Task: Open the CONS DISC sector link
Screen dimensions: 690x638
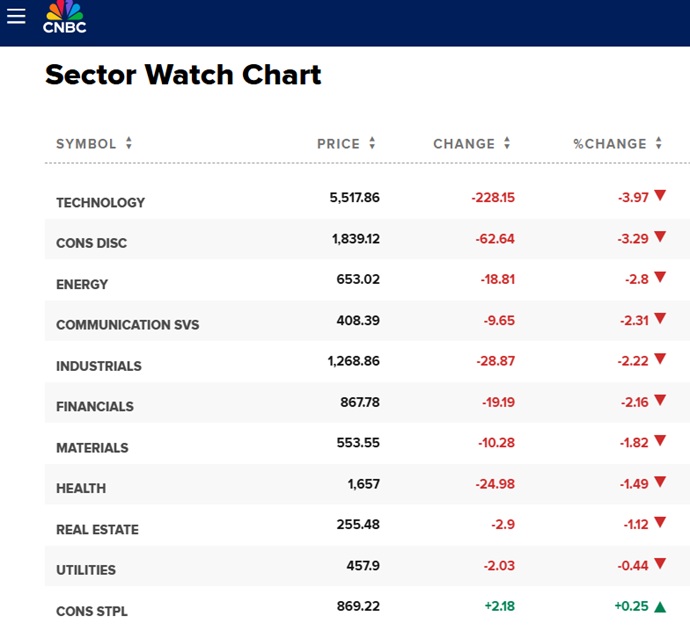Action: coord(91,243)
